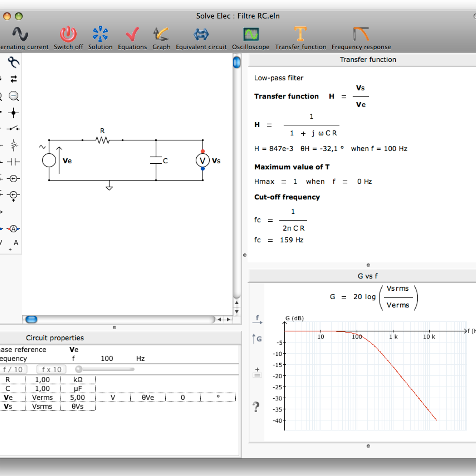Show the Frequency response plot
Image resolution: width=476 pixels, height=476 pixels.
pyautogui.click(x=361, y=34)
